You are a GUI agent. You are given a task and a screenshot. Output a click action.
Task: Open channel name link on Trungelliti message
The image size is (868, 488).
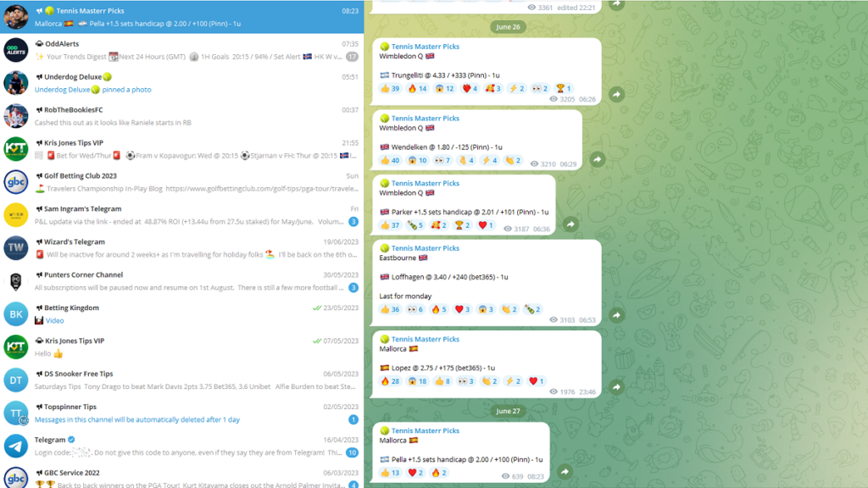pos(426,47)
